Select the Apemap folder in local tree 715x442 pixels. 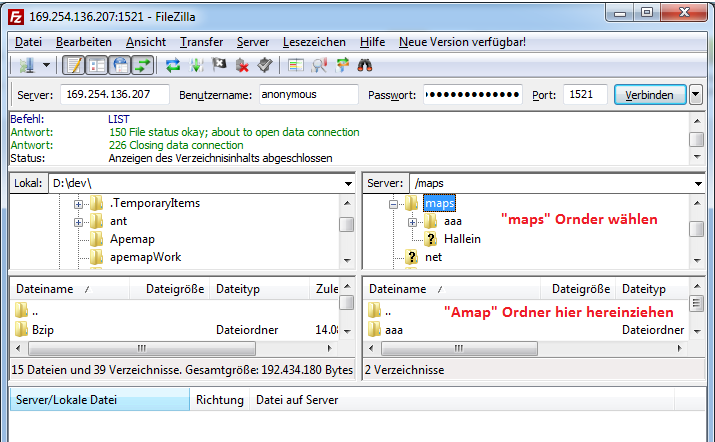[132, 239]
